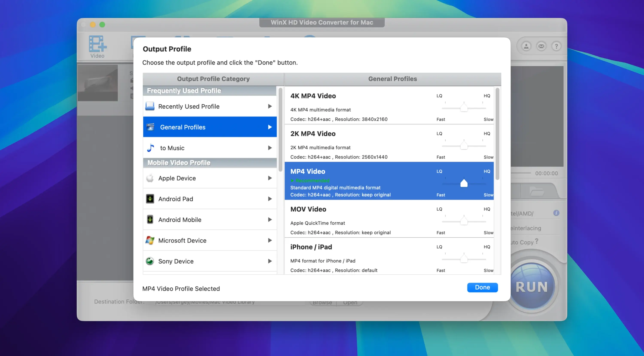Choose the 4K MP4 Video profile
644x356 pixels.
(389, 105)
